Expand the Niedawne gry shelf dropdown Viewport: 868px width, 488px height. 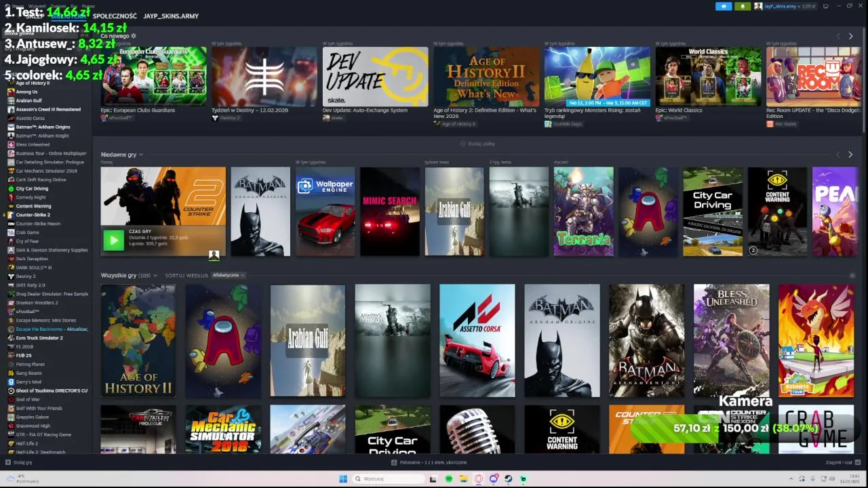pyautogui.click(x=141, y=155)
